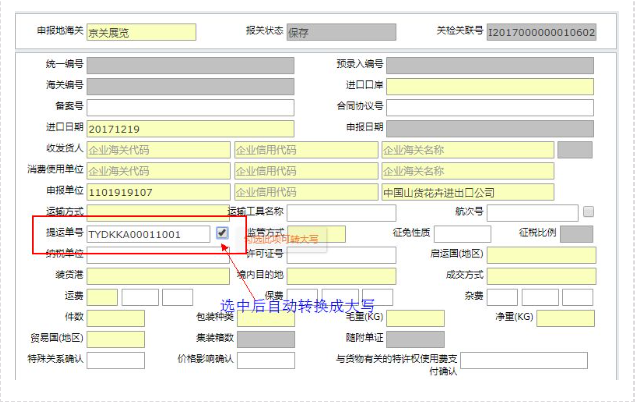This screenshot has height=402, width=635.
Task: Focus the 监管方式 input field
Action: click(x=317, y=234)
